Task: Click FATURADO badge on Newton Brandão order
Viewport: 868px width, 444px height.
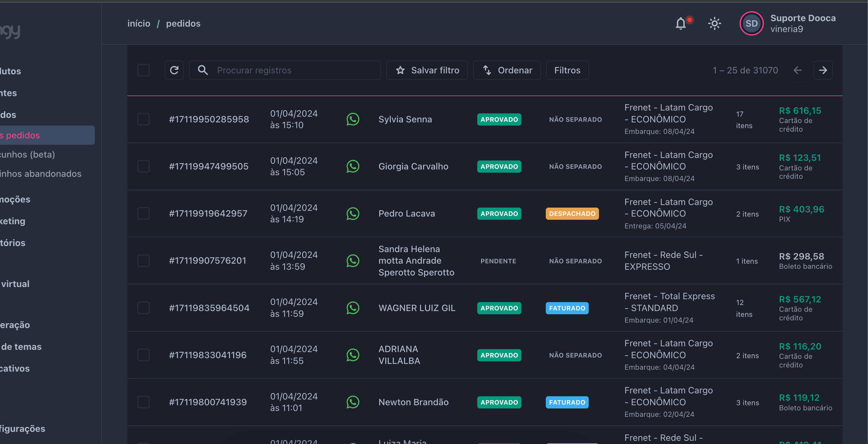Action: tap(567, 402)
